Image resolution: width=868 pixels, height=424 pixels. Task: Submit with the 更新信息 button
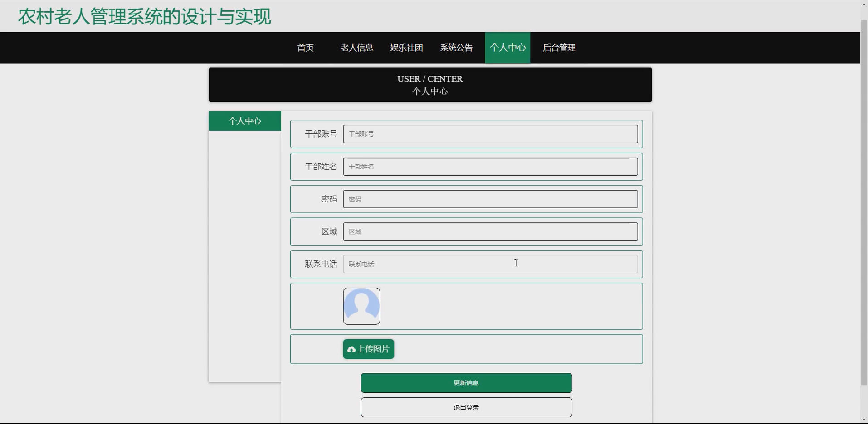click(466, 383)
